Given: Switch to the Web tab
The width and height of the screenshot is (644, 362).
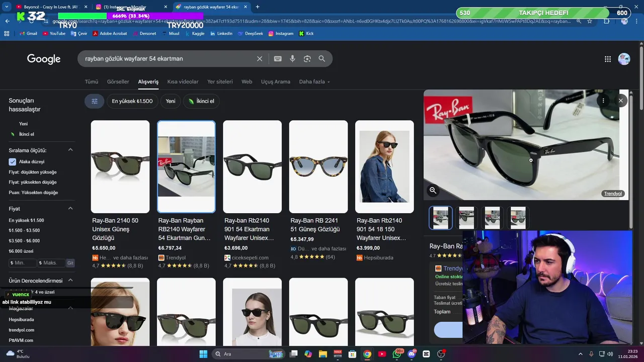Looking at the screenshot, I should click(247, 81).
